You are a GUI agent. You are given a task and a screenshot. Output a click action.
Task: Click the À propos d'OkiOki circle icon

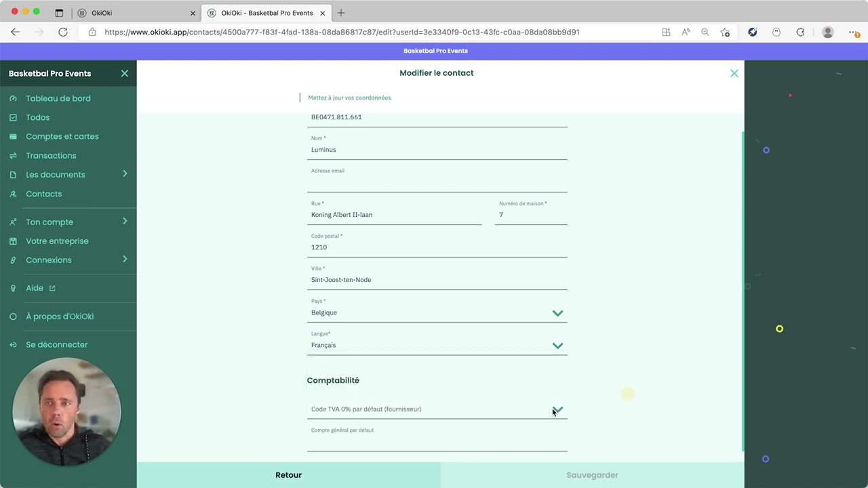click(13, 317)
